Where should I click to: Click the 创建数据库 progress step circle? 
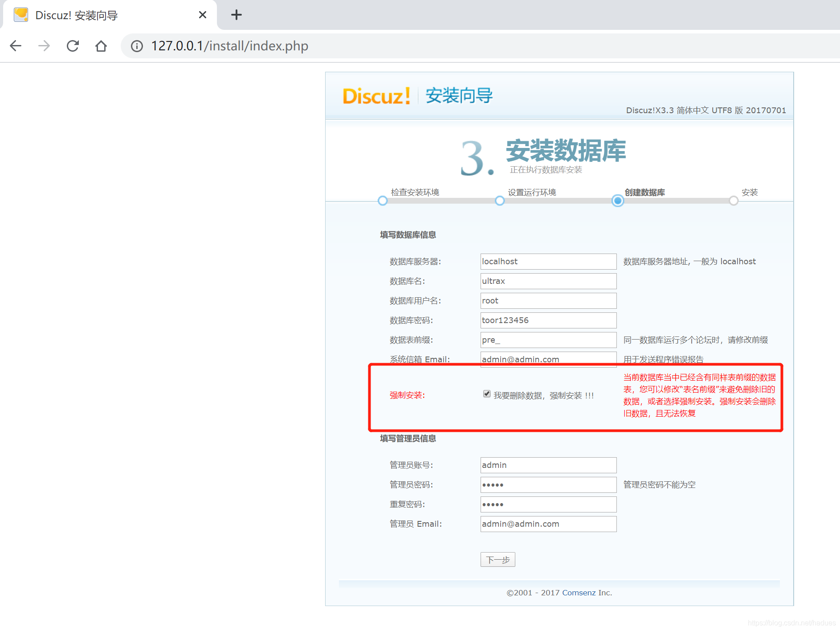pyautogui.click(x=617, y=201)
